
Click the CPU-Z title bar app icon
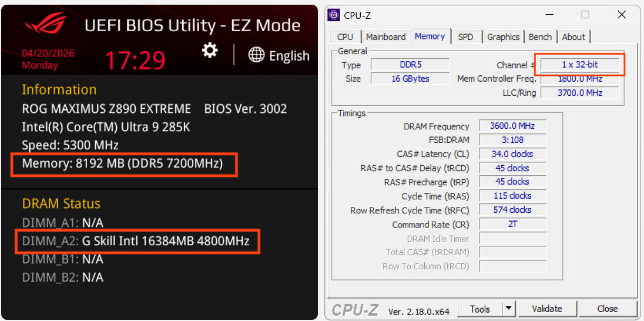[x=334, y=15]
